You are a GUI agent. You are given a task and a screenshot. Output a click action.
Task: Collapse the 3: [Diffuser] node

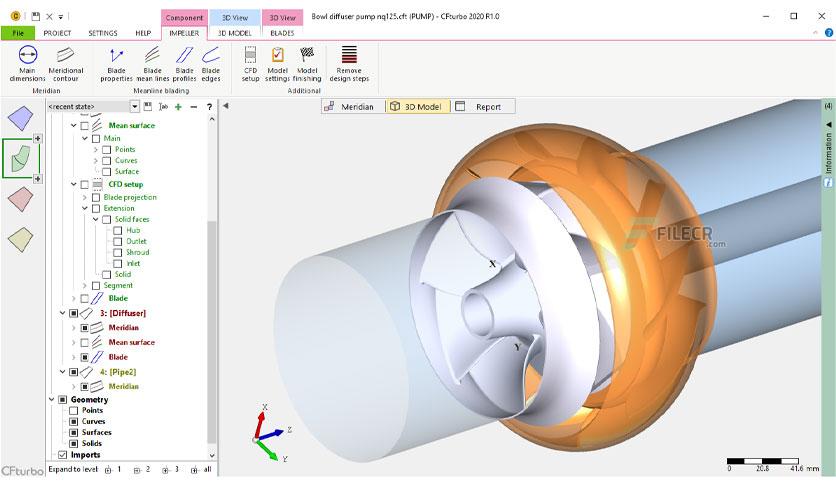coord(62,313)
